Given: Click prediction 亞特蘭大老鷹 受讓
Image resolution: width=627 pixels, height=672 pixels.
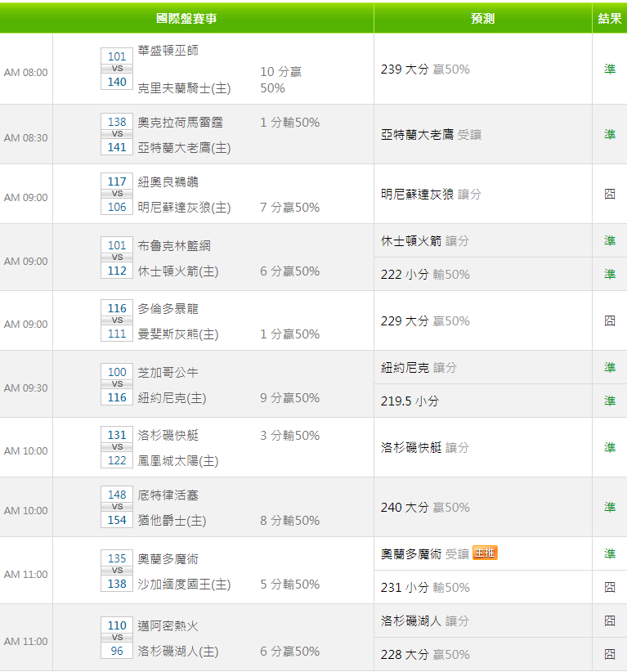Looking at the screenshot, I should [431, 135].
